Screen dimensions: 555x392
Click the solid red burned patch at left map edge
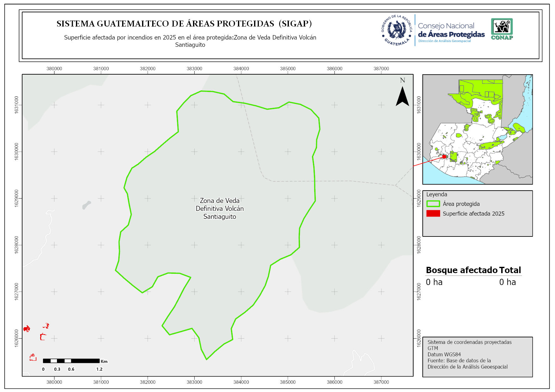(x=27, y=329)
